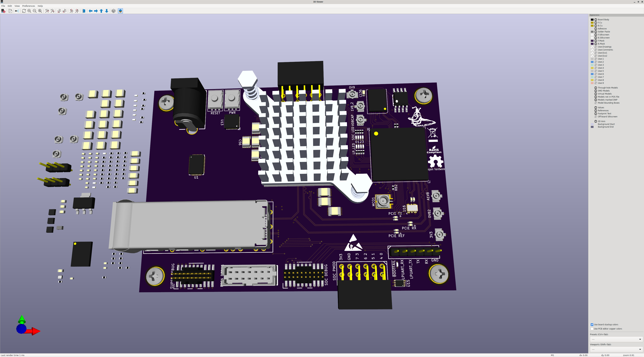644x357 pixels.
Task: Open the Preferences menu
Action: click(29, 6)
